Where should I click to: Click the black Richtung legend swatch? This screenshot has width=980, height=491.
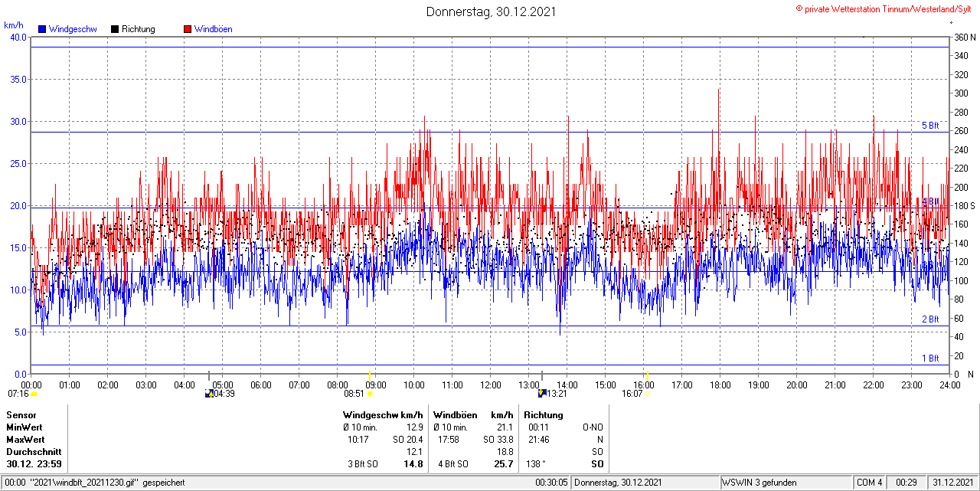point(115,29)
